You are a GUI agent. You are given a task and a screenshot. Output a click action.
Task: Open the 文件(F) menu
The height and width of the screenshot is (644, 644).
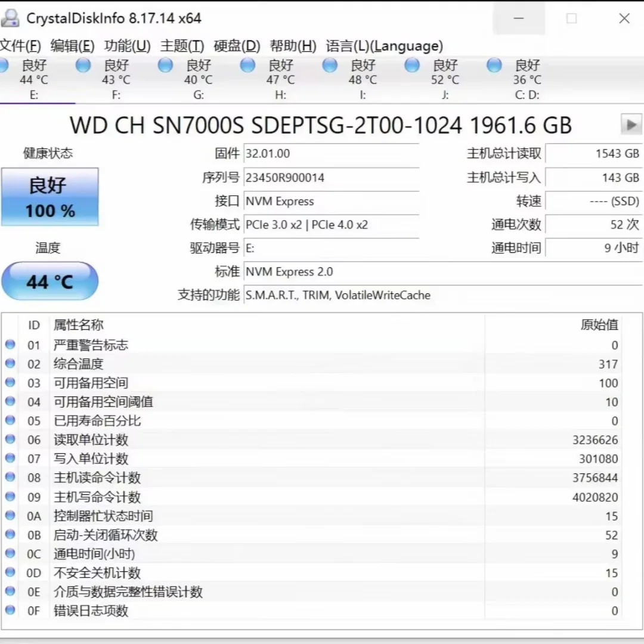[20, 45]
